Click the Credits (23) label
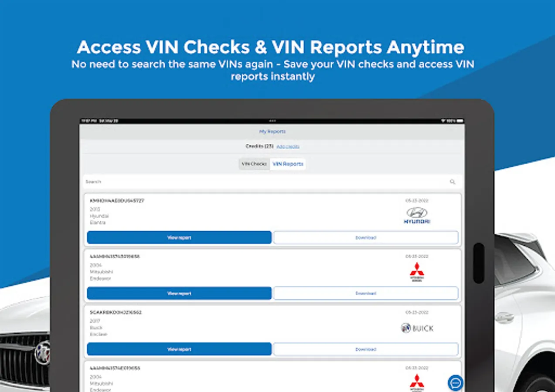 [x=259, y=146]
